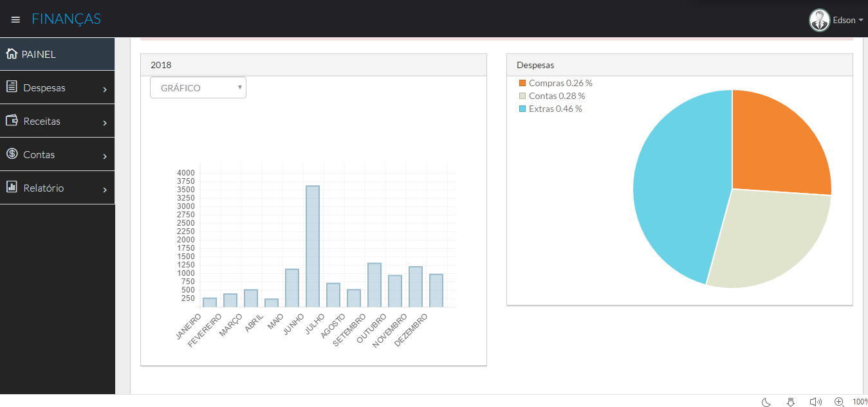Expand the Despesas chevron arrow

point(105,89)
